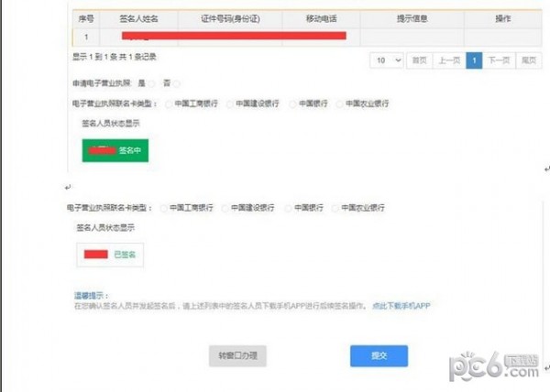Go to 首页 in pagination
Viewport: 550px width, 392px height.
coord(420,60)
